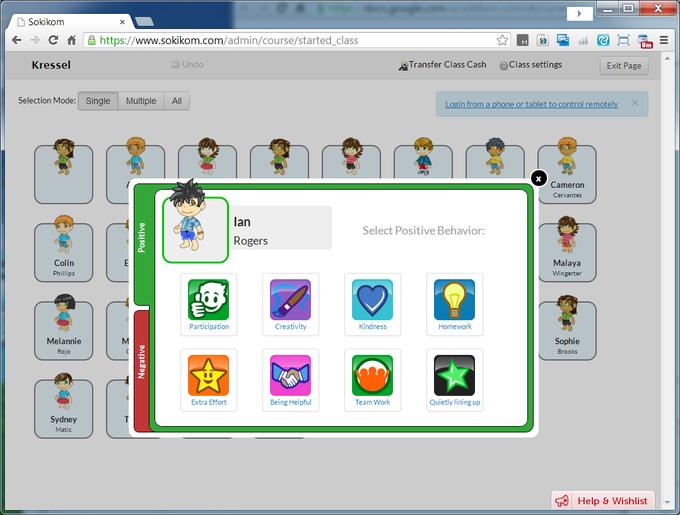Open the Chrome menu hamburger icon
Screen dimensions: 680x515
(x=664, y=40)
